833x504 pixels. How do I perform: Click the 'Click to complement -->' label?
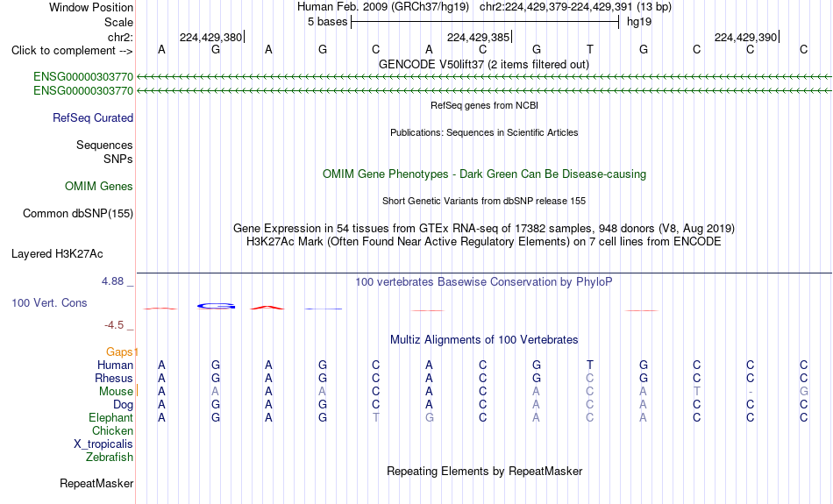(72, 51)
